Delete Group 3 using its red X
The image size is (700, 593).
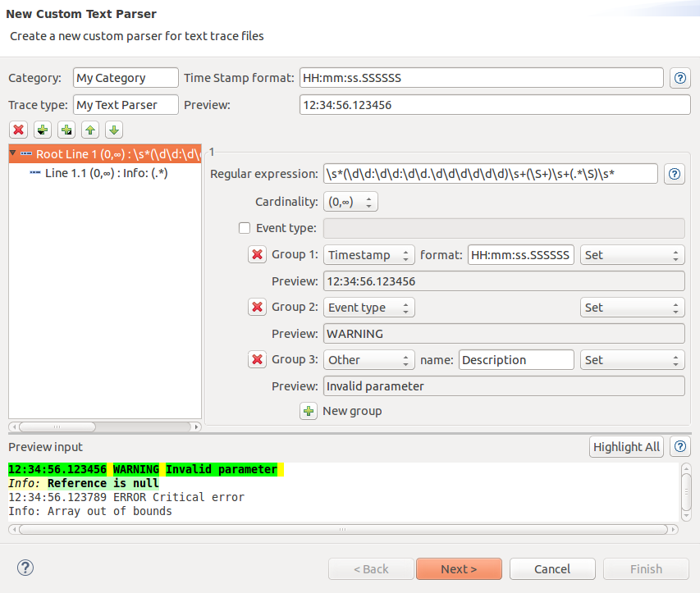pyautogui.click(x=257, y=360)
